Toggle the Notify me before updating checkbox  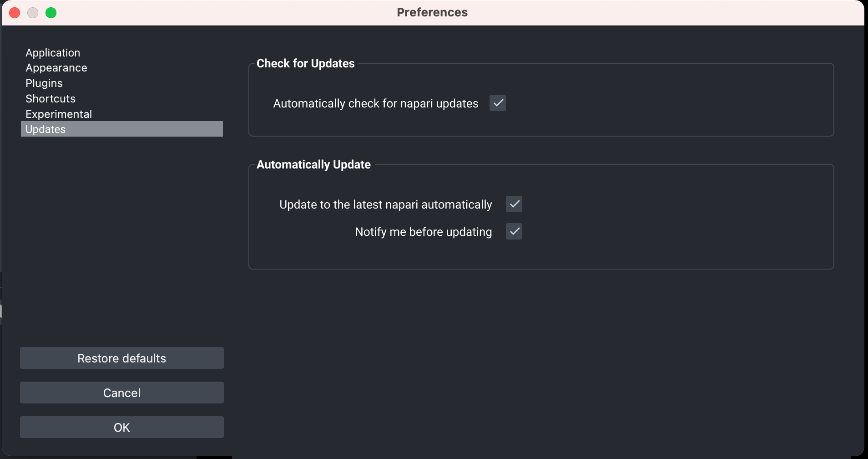coord(514,231)
